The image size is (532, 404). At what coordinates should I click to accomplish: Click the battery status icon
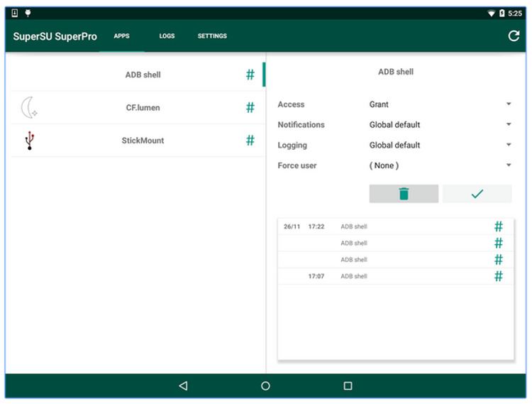[501, 13]
